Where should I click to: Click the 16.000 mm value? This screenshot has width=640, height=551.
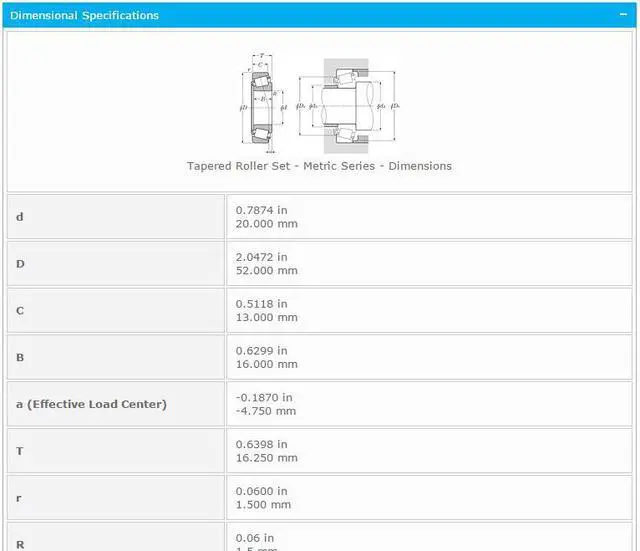click(266, 364)
